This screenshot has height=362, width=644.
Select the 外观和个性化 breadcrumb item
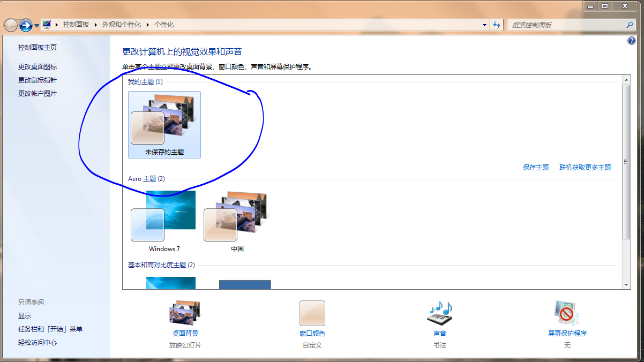(122, 25)
